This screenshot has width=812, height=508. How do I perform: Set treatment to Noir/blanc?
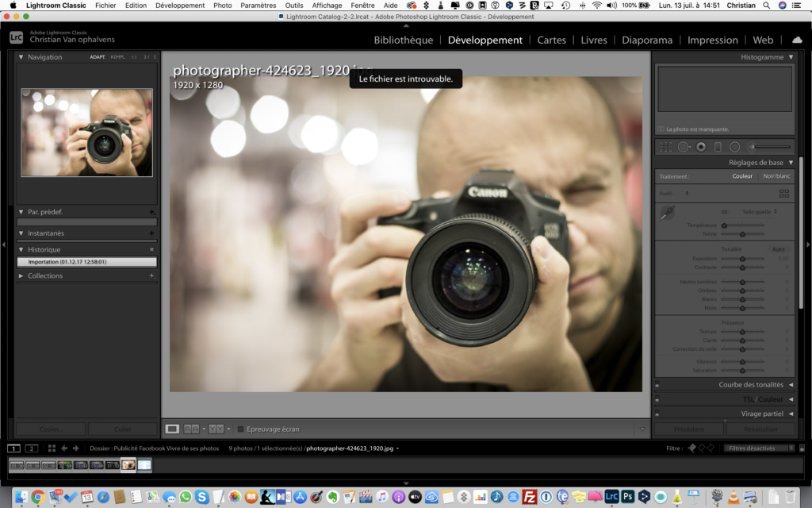(776, 176)
